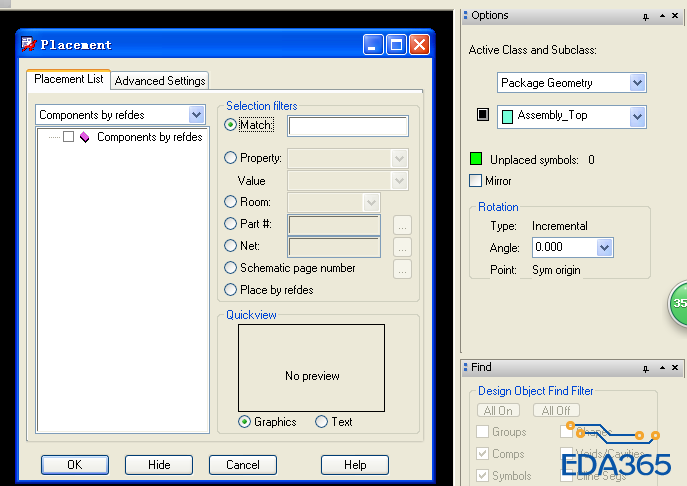
Task: Click the Match text input field
Action: [348, 126]
